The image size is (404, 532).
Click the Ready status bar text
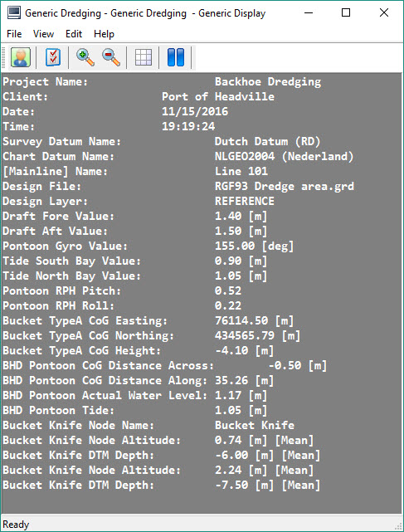coord(16,525)
